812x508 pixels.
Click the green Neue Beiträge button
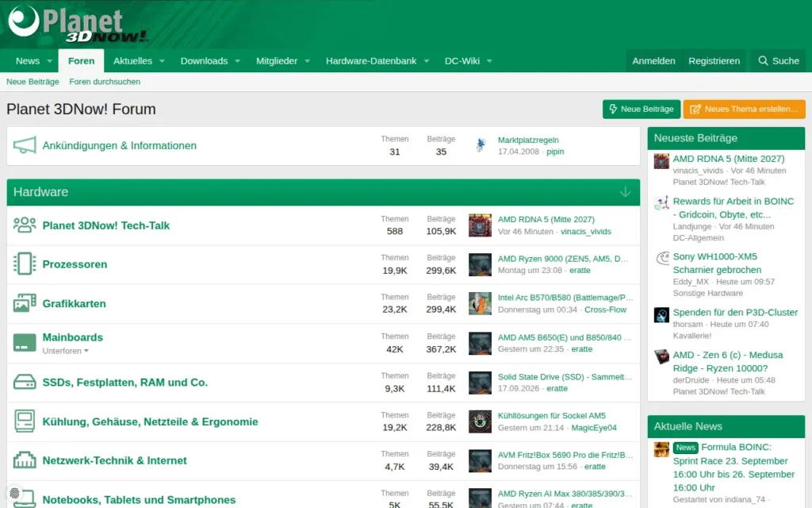click(x=641, y=109)
